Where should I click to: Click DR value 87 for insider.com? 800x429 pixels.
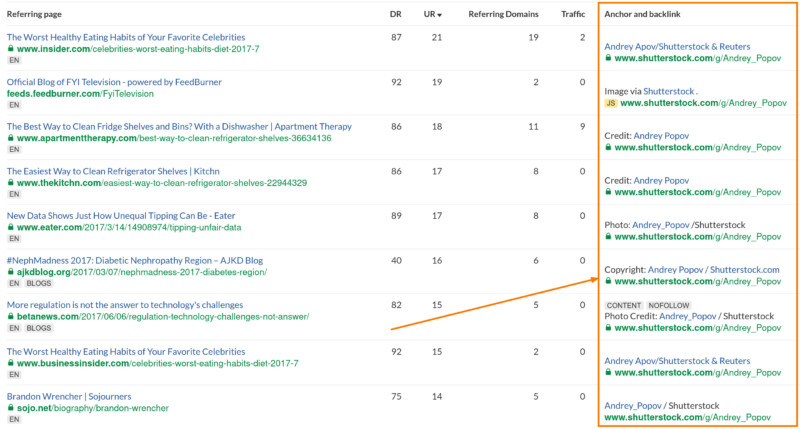[396, 37]
